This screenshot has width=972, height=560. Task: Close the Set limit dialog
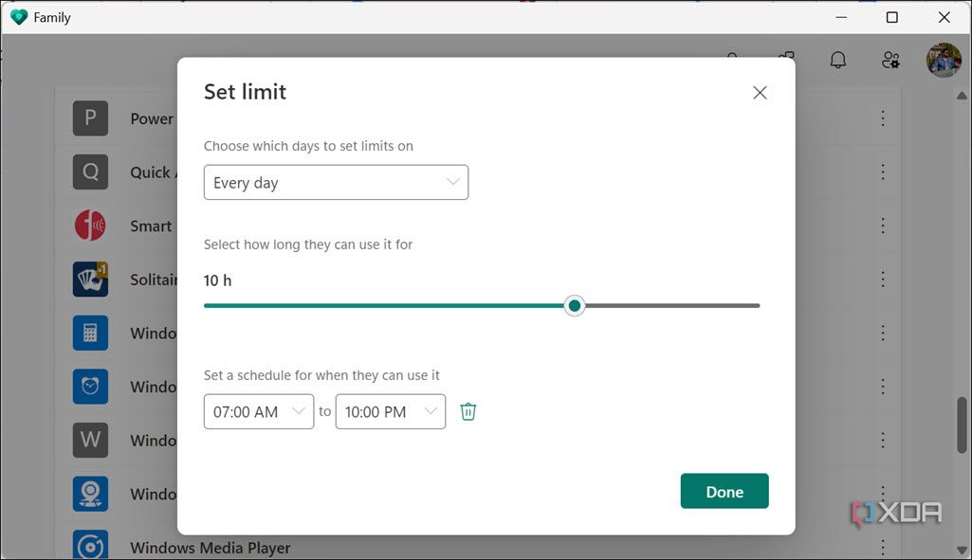click(759, 92)
